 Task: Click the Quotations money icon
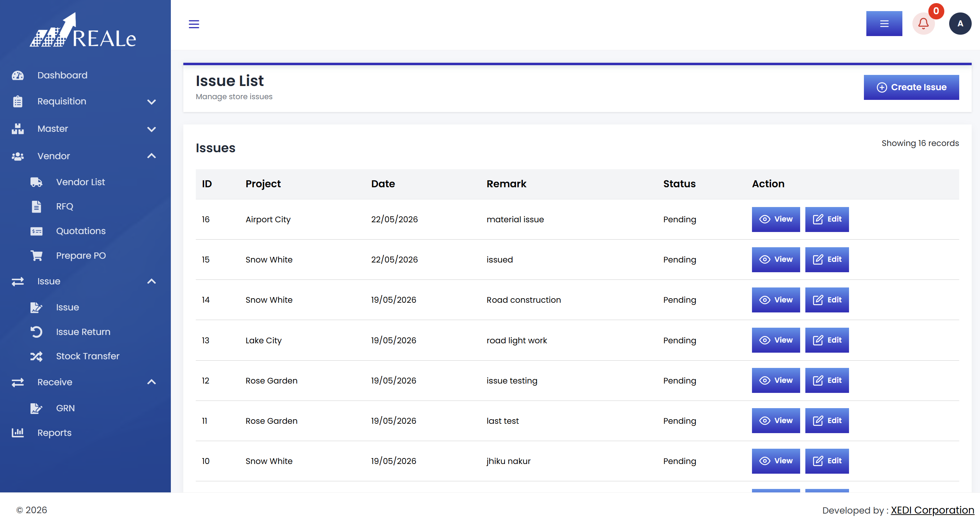[36, 231]
